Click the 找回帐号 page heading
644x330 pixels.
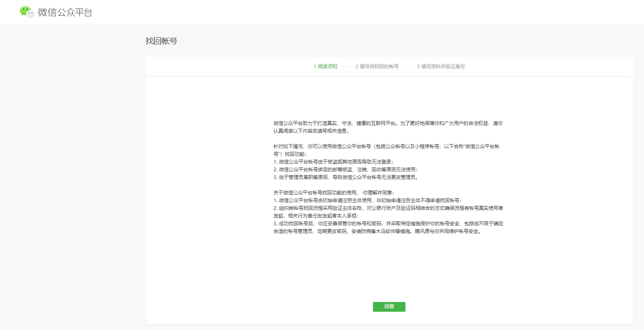161,41
